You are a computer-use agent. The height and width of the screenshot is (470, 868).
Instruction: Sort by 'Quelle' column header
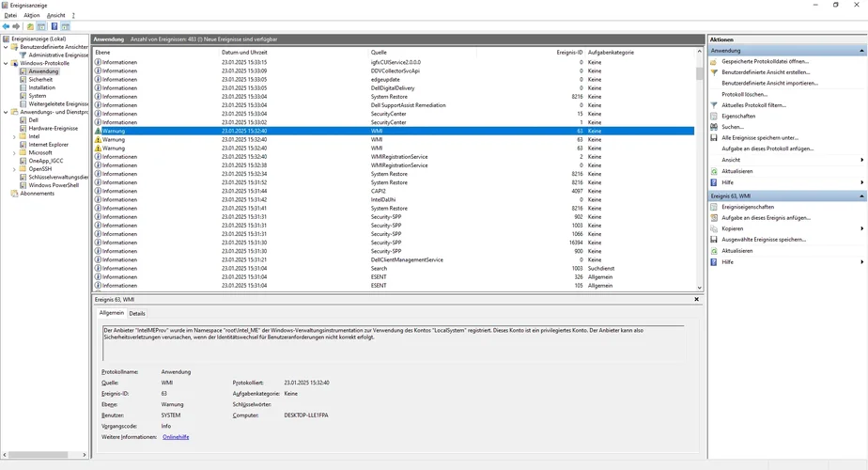(x=423, y=52)
